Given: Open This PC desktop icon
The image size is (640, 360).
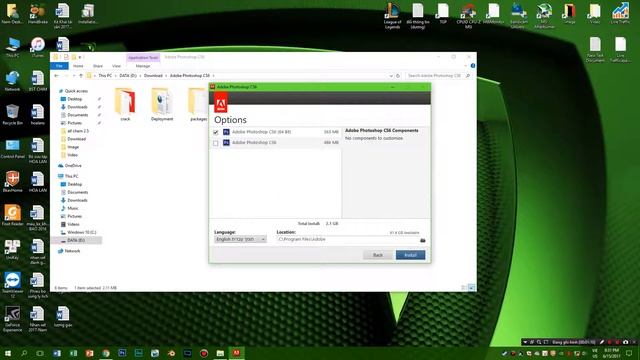Looking at the screenshot, I should (x=13, y=47).
